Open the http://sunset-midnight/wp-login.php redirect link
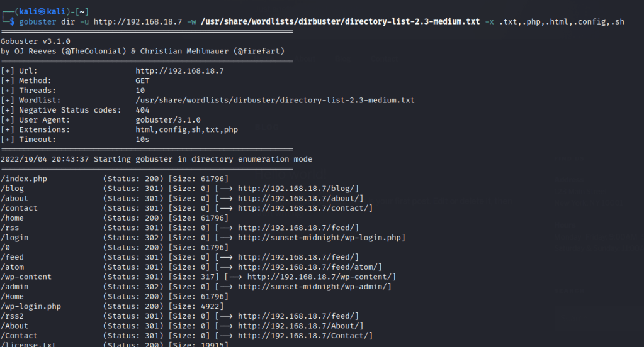The height and width of the screenshot is (347, 644). 321,238
